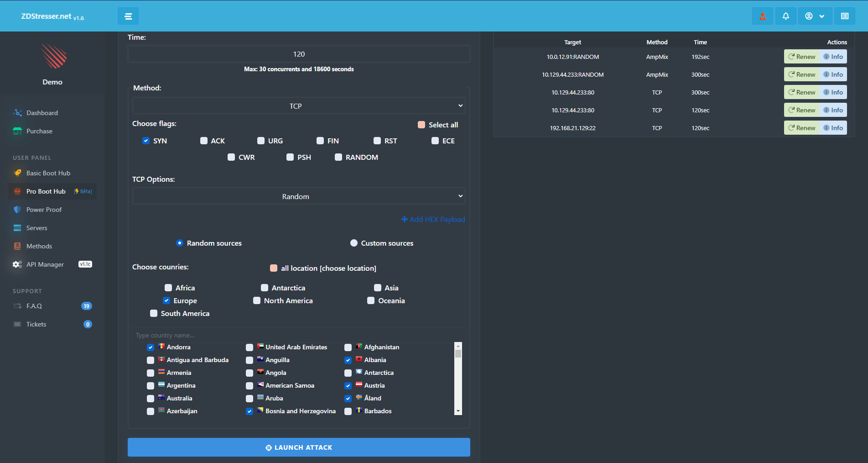Click the Dashboard icon in sidebar
The width and height of the screenshot is (868, 463).
pos(18,113)
